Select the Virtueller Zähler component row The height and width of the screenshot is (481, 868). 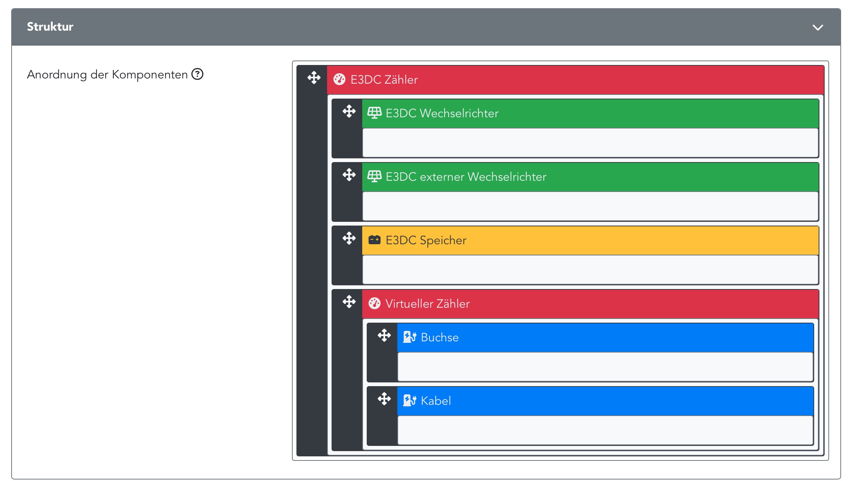589,304
